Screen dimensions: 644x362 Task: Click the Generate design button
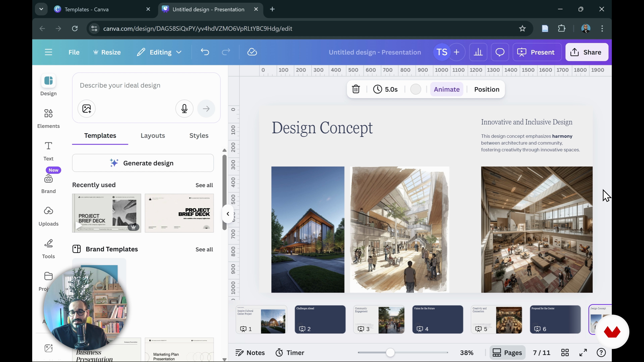143,163
